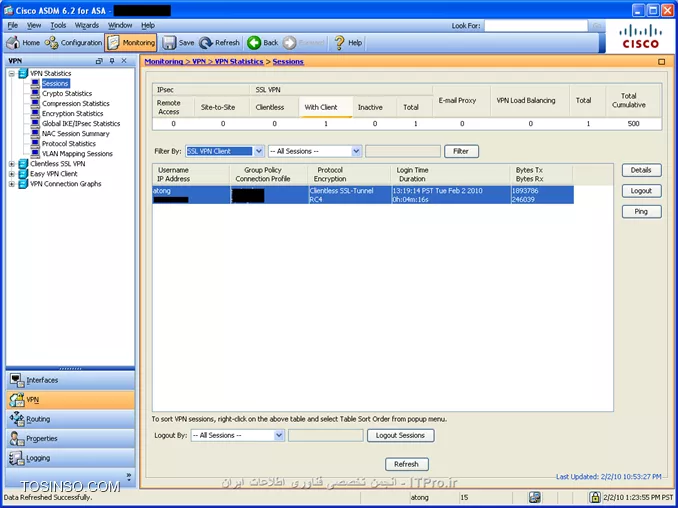Open Global IKE/IPsec Statistics node
The height and width of the screenshot is (508, 678).
(x=81, y=123)
